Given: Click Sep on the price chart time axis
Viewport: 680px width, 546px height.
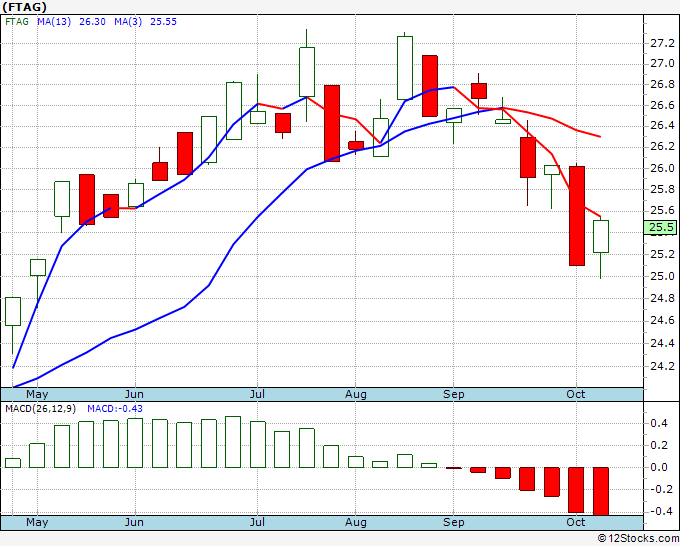Looking at the screenshot, I should coord(454,394).
